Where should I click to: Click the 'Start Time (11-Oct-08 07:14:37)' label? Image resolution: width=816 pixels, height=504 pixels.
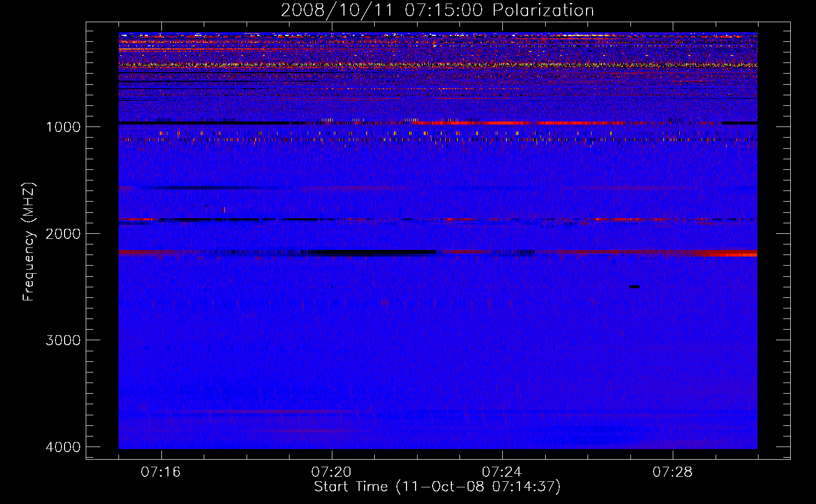pos(437,487)
